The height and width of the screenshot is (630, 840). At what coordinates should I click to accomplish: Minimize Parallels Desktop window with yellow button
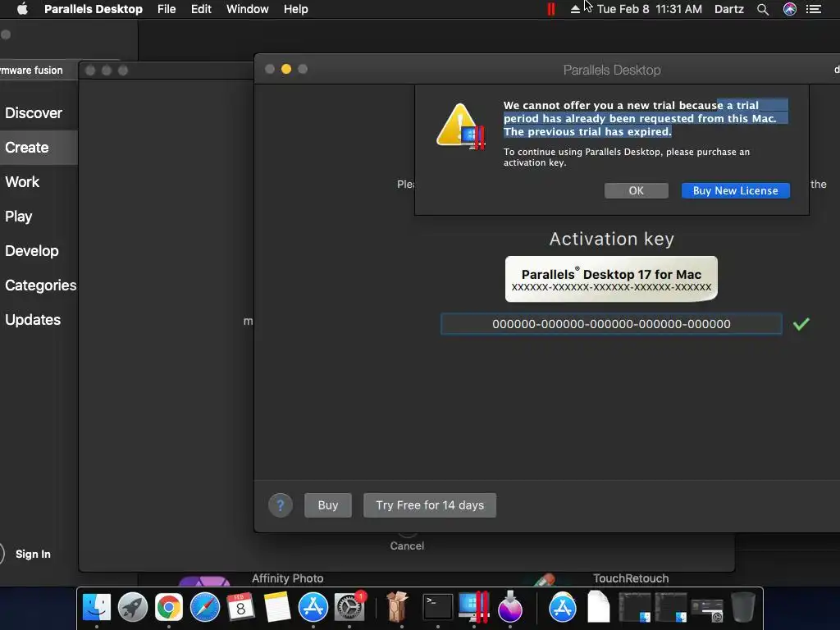tap(286, 69)
